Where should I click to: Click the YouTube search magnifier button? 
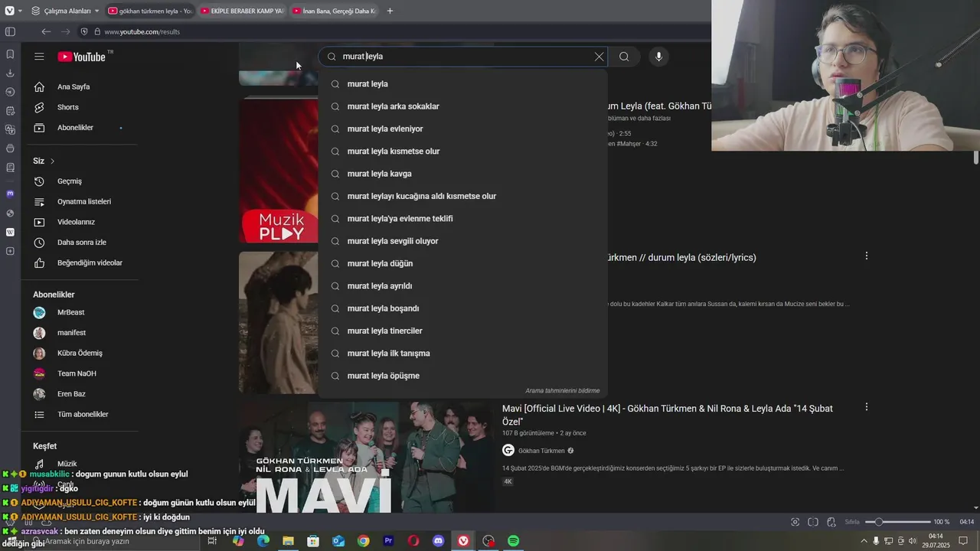(x=624, y=57)
